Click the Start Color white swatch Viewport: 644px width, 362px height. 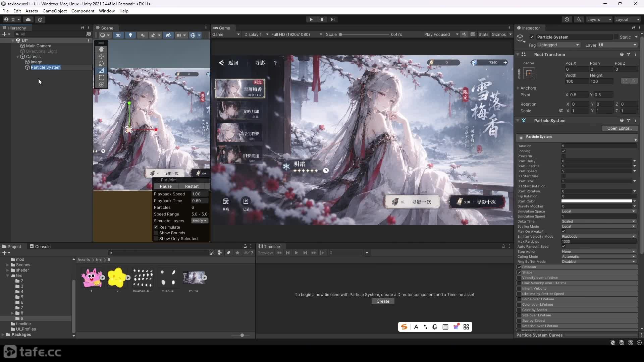[597, 201]
